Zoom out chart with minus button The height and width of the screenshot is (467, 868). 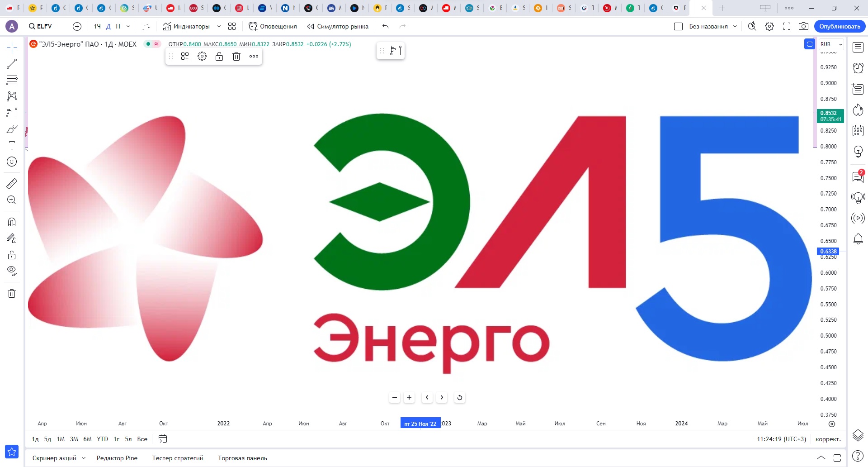[395, 397]
